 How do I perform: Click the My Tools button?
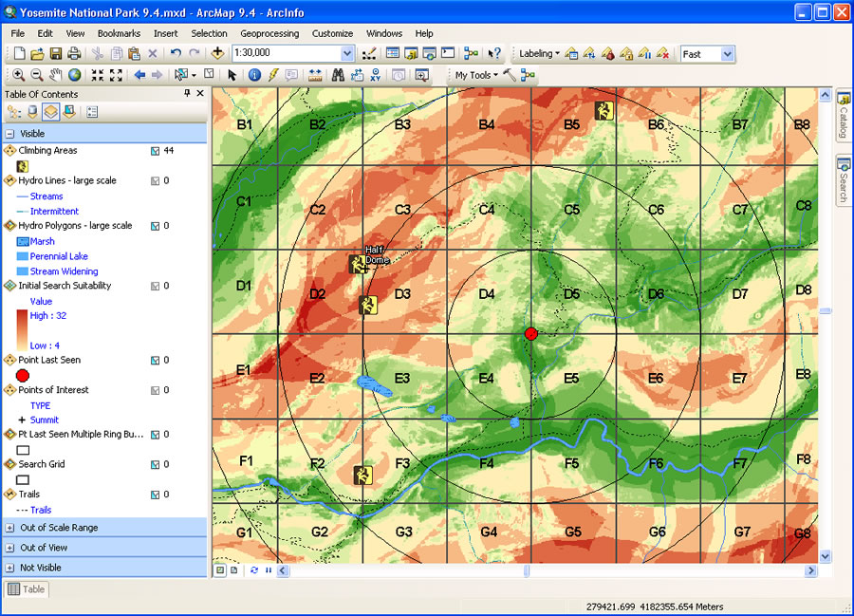475,75
